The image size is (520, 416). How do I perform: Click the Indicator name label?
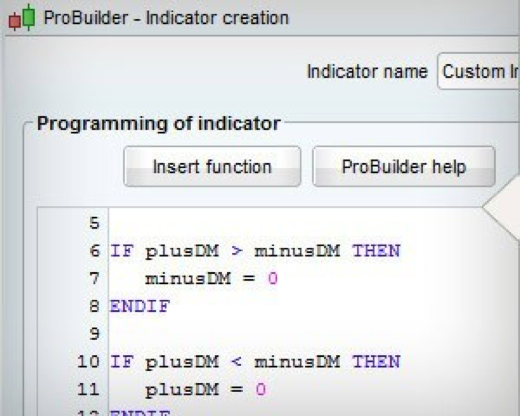pyautogui.click(x=367, y=71)
